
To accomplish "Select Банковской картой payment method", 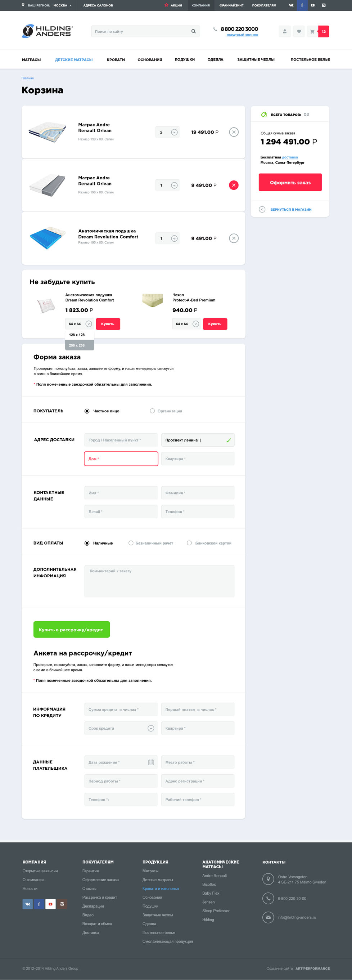I will (209, 543).
